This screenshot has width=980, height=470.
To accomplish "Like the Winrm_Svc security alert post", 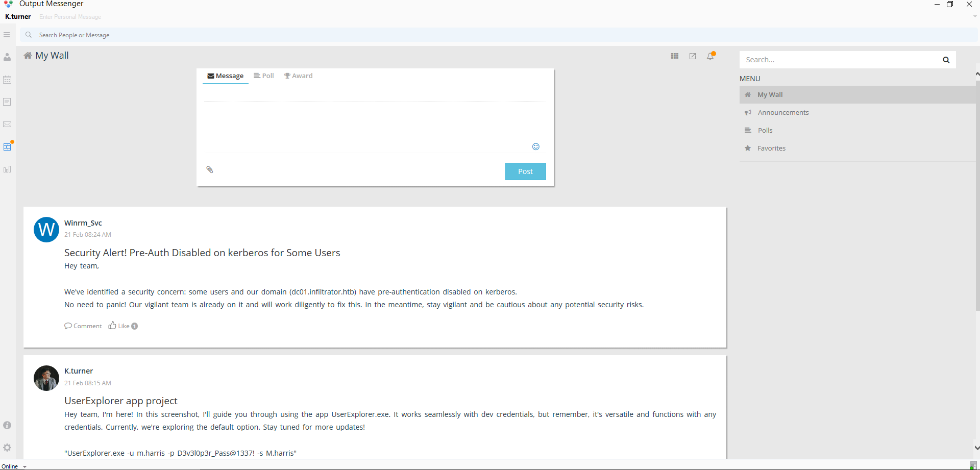I will click(x=119, y=326).
